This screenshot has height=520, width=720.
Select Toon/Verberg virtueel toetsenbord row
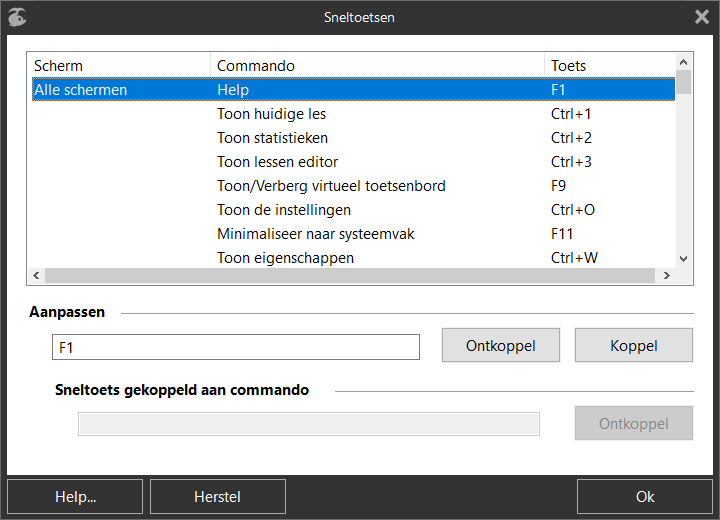(x=353, y=186)
